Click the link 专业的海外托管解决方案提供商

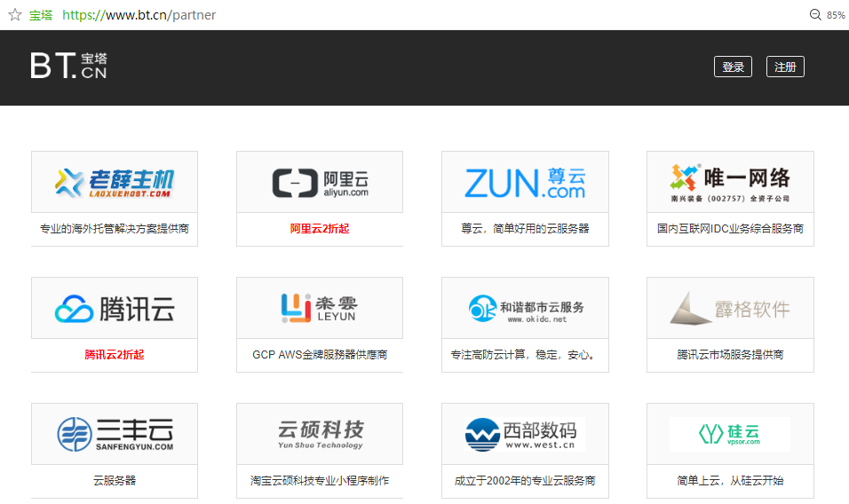coord(115,229)
